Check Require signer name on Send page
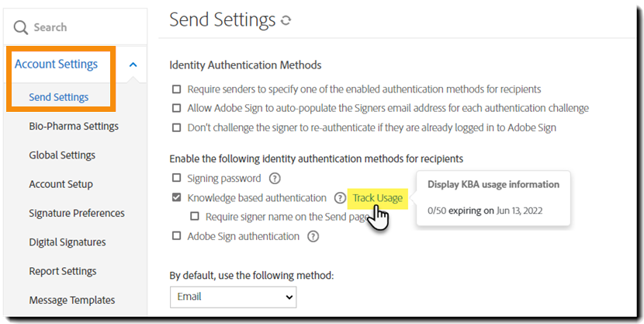644x324 pixels. [196, 217]
